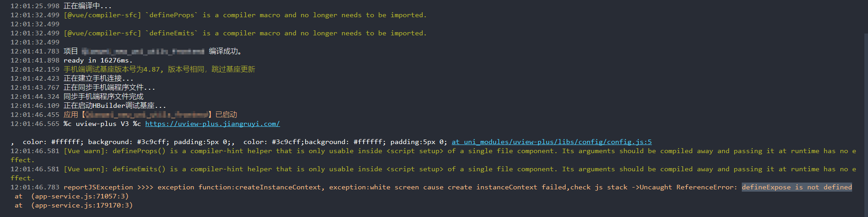Click the "ready in 16276ms." line
This screenshot has width=868, height=217.
tap(98, 60)
